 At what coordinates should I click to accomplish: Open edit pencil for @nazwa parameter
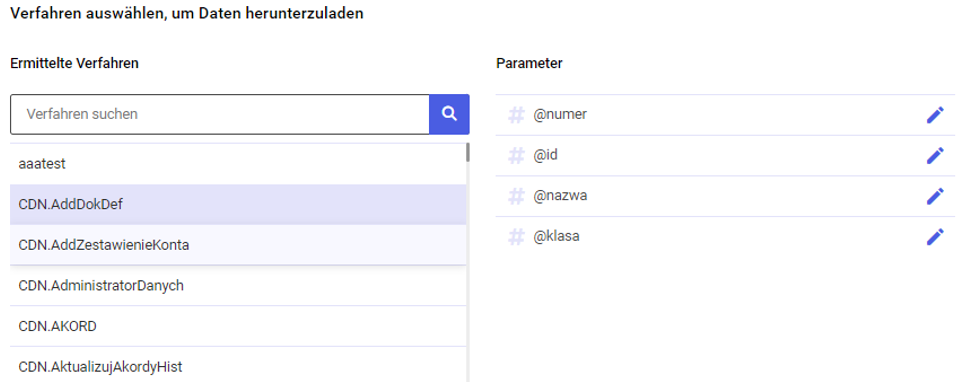[935, 196]
